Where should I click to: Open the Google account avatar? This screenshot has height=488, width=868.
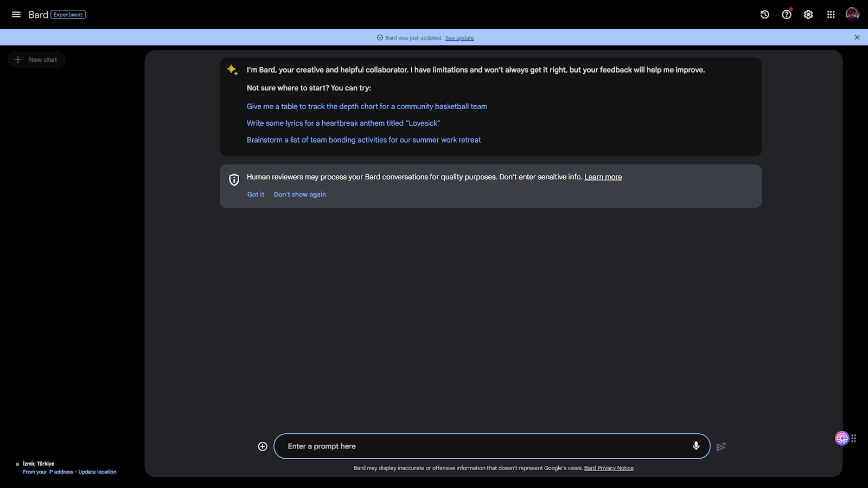(852, 14)
